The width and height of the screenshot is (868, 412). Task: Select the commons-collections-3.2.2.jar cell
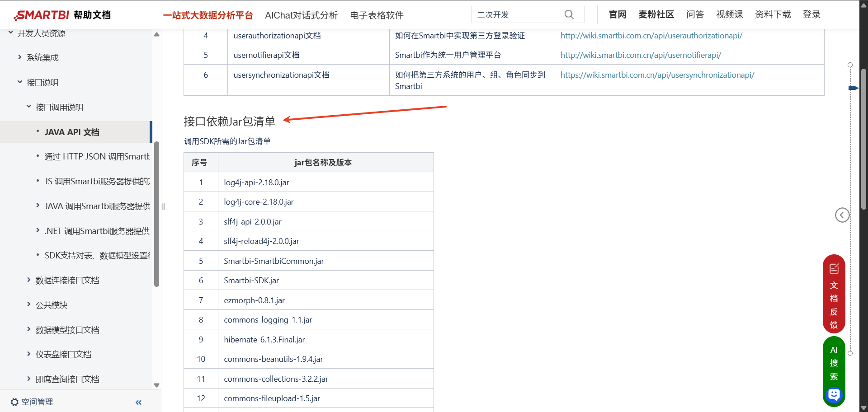tap(325, 379)
